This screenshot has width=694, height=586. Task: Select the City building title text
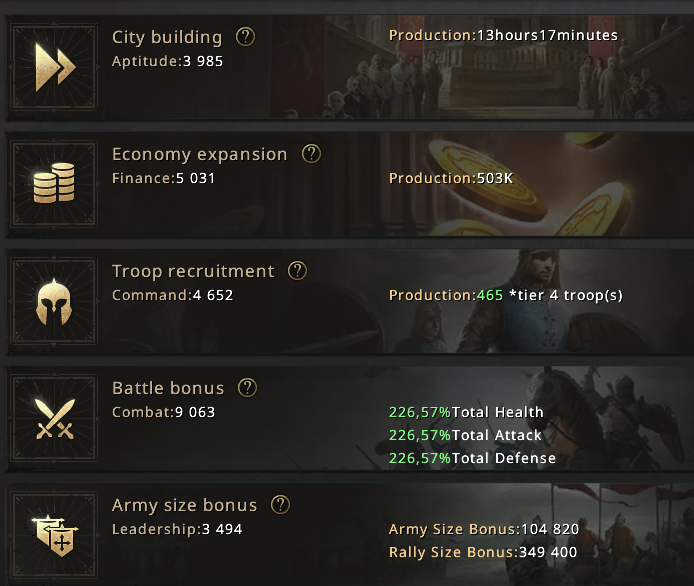click(x=167, y=38)
